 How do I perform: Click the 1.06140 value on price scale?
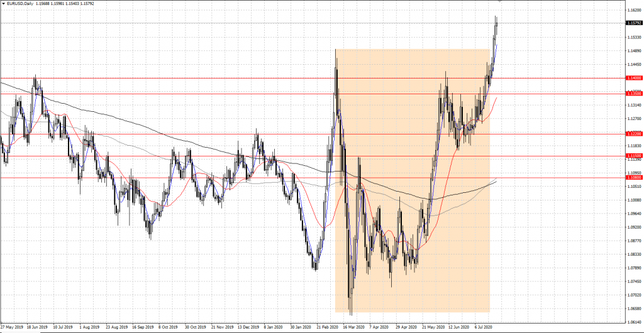pyautogui.click(x=634, y=322)
